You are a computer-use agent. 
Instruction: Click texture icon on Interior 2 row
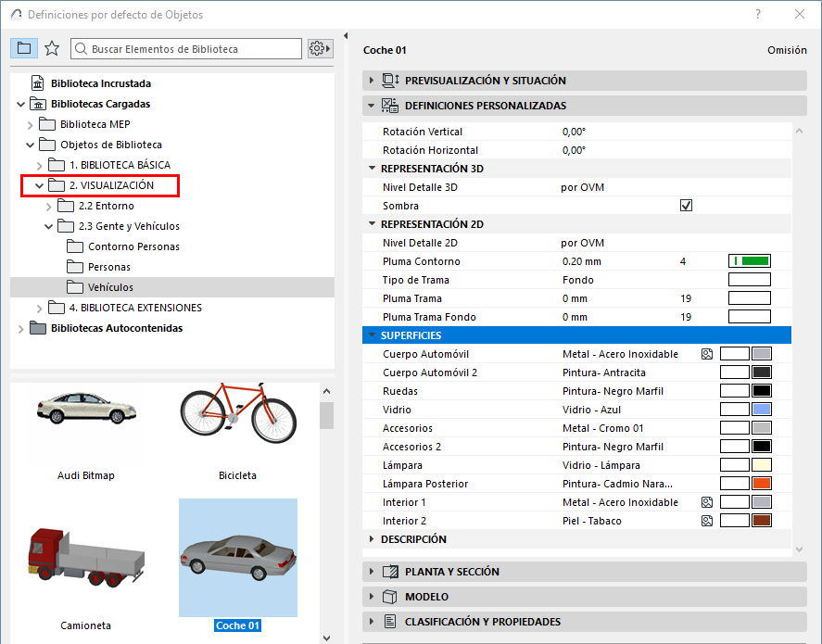click(706, 521)
